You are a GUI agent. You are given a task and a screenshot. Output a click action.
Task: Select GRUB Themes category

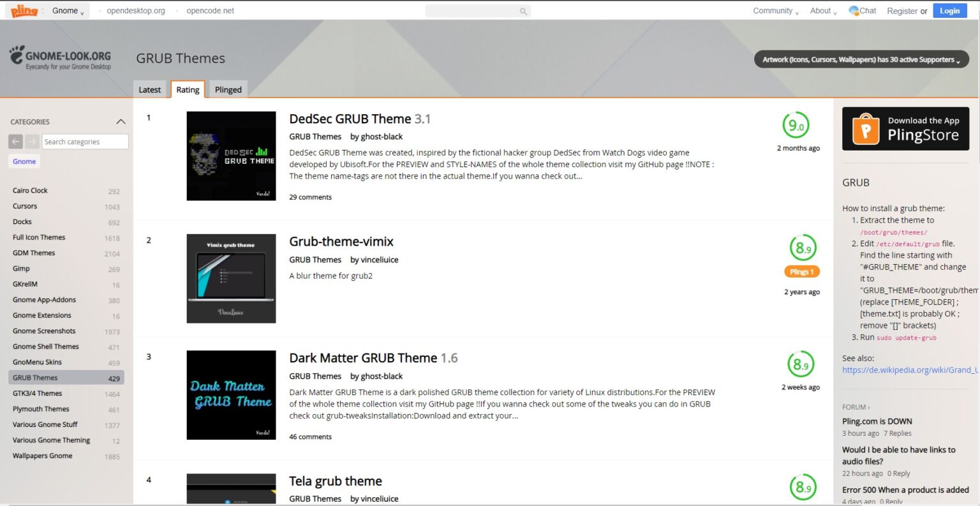pos(66,378)
